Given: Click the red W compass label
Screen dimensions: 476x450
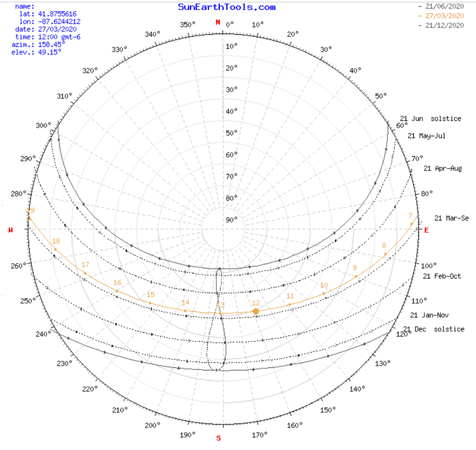Looking at the screenshot, I should (11, 231).
